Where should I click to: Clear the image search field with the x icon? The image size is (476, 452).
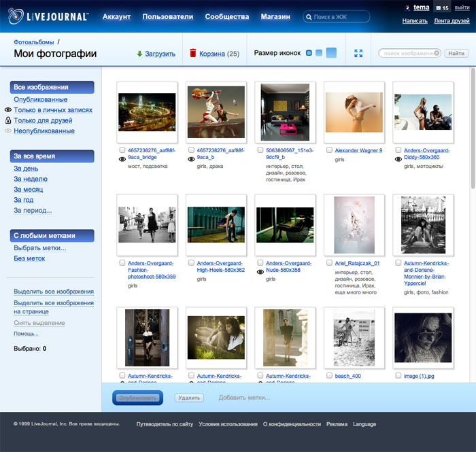(437, 53)
